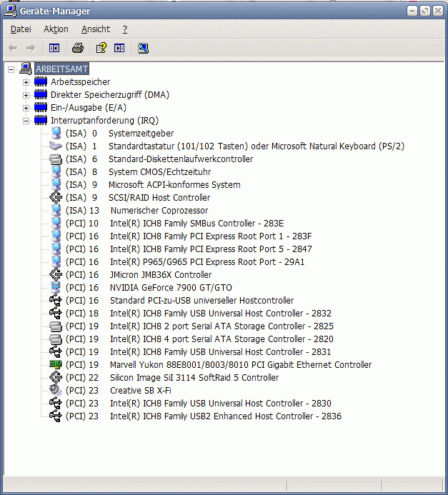
Task: Click the Interruptanforderung chip icon
Action: pyautogui.click(x=41, y=120)
